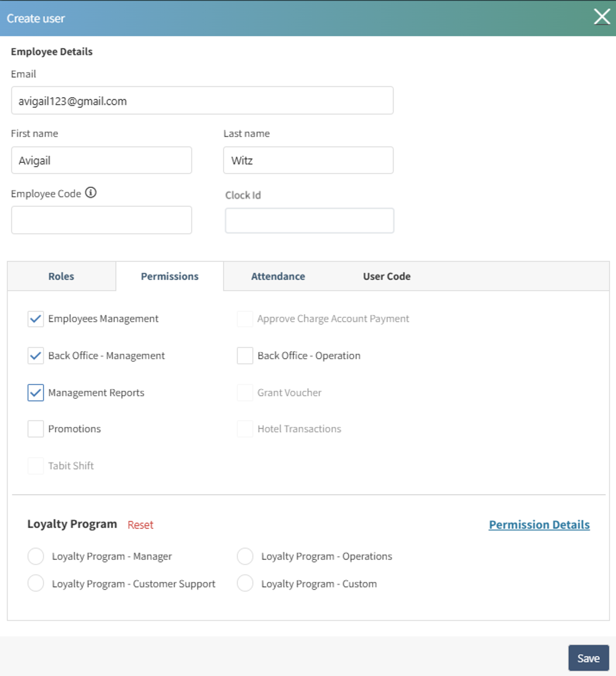Uncheck Management Reports checkbox

(x=36, y=392)
